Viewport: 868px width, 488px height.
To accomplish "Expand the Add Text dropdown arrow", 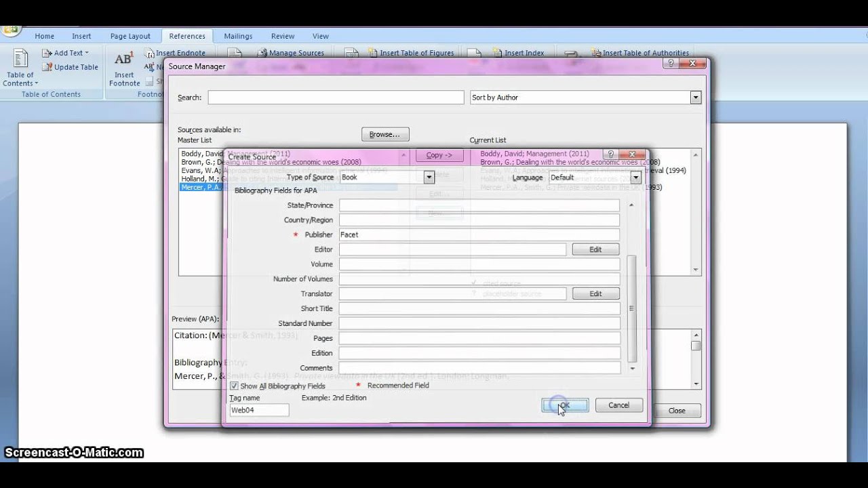I will [87, 53].
